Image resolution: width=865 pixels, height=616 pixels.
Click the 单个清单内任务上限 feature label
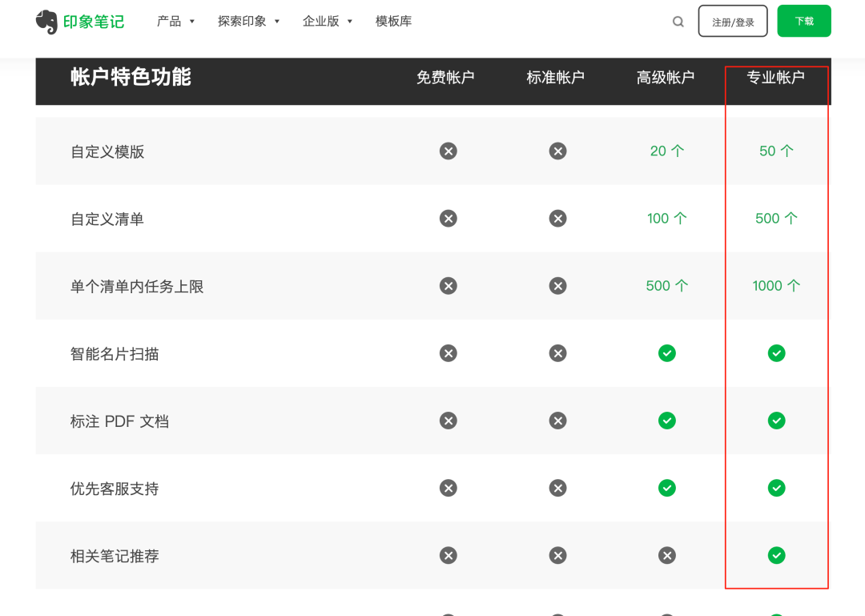pyautogui.click(x=137, y=287)
